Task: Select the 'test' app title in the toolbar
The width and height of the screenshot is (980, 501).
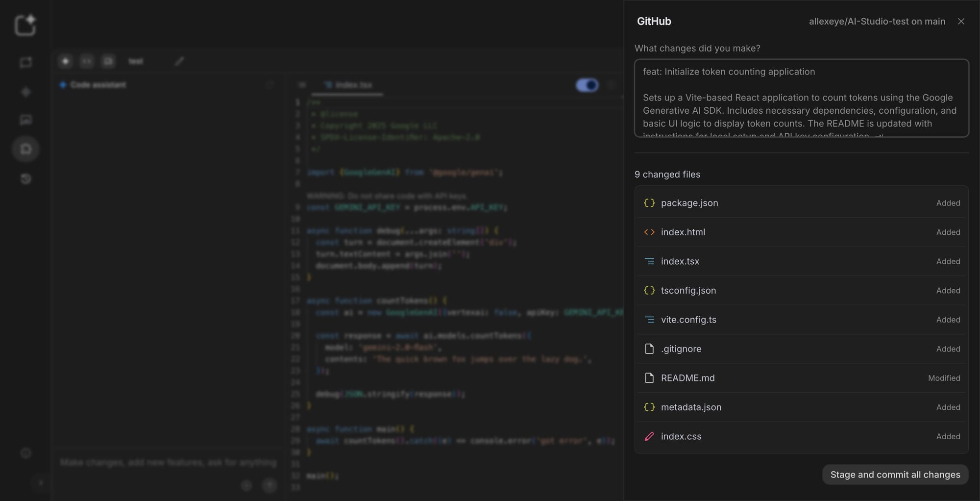Action: point(136,61)
